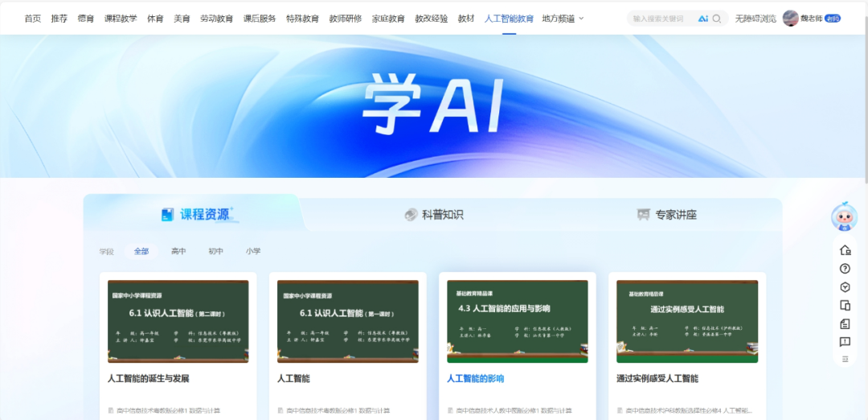Open 体育 in top navigation
The image size is (868, 420).
point(155,19)
